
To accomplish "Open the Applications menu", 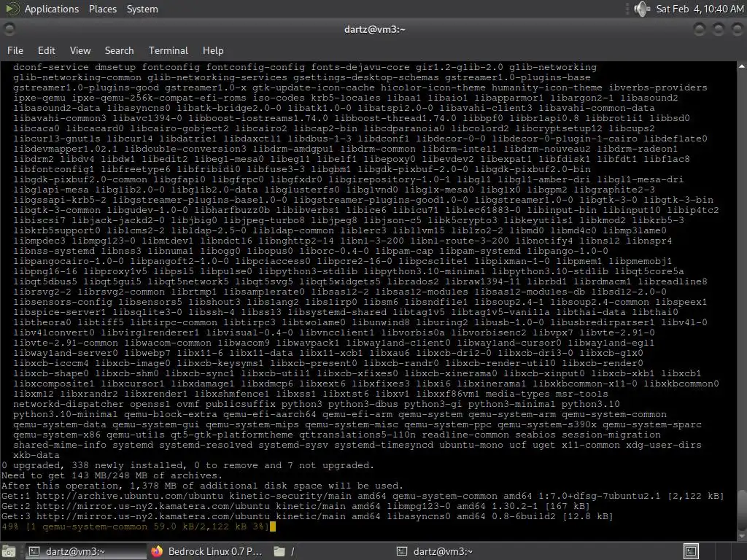I will pyautogui.click(x=52, y=9).
